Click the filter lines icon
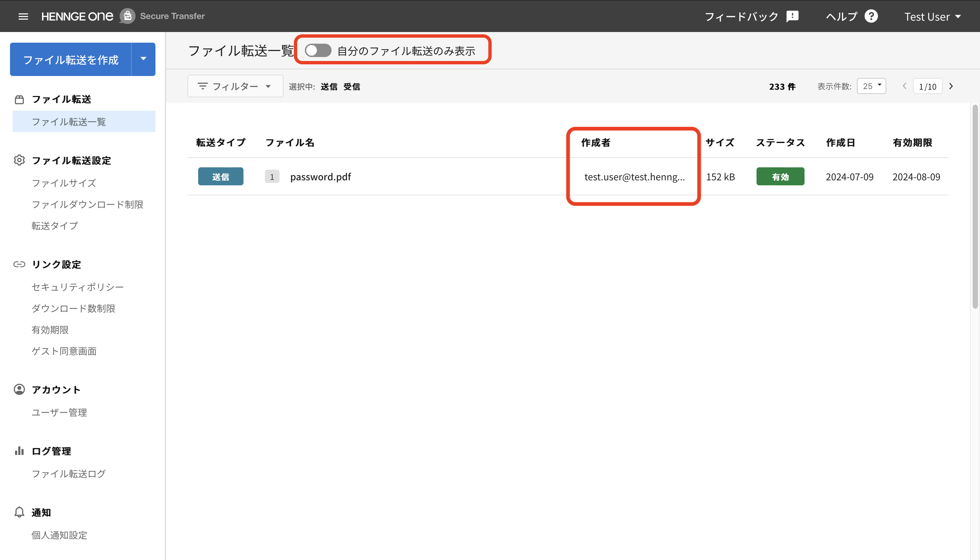The width and height of the screenshot is (980, 560). click(203, 86)
